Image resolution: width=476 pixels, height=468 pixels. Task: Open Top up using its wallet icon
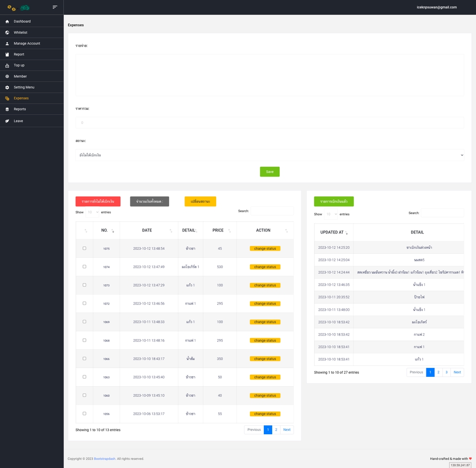click(x=7, y=65)
